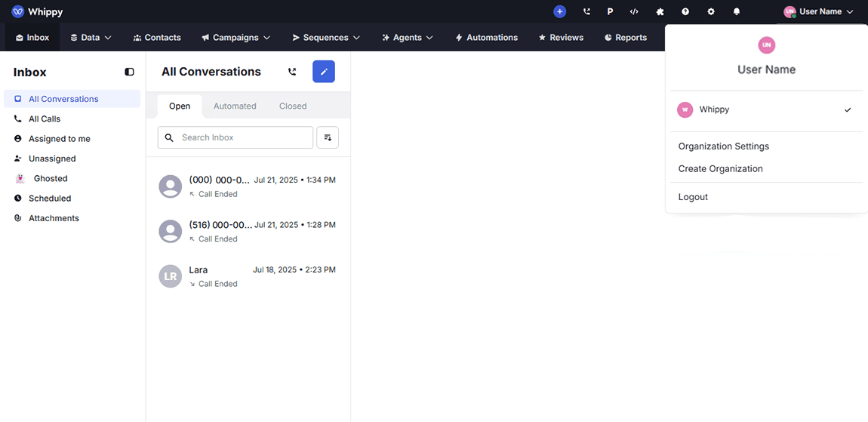Click the P icon in top bar

(610, 11)
